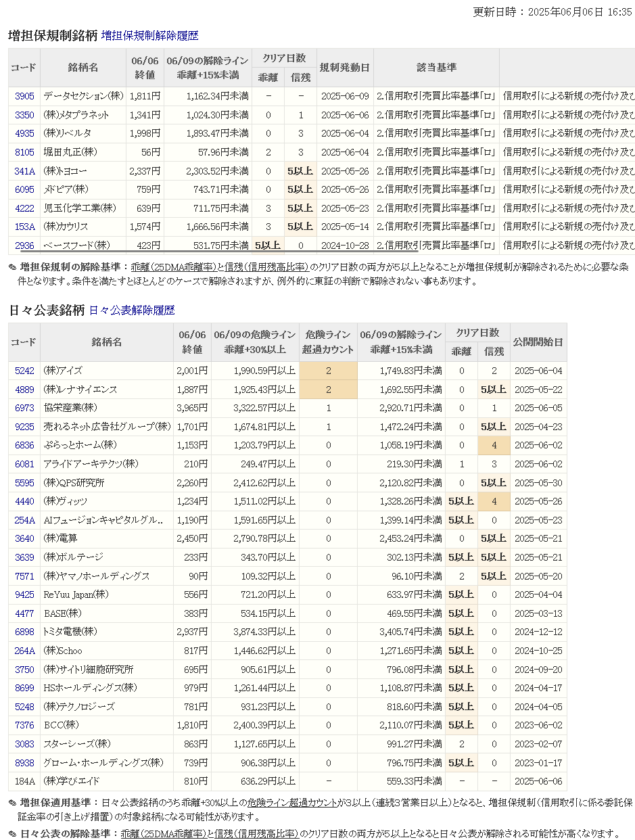The image size is (635, 840).
Task: Open the 増担保規制解除履歴 link
Action: point(149,36)
